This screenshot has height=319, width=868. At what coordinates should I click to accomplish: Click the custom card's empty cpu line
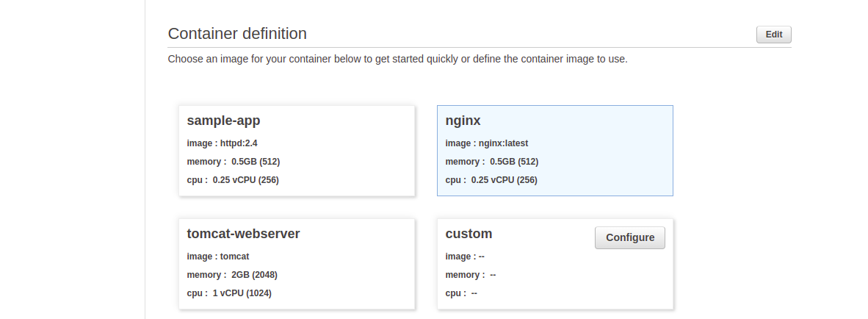click(461, 293)
